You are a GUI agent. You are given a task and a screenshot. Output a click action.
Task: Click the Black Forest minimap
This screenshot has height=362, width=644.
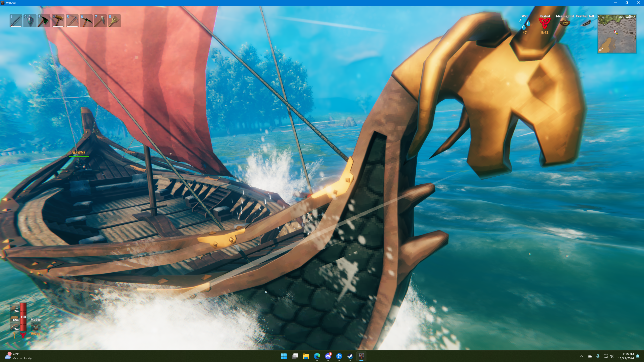[617, 34]
